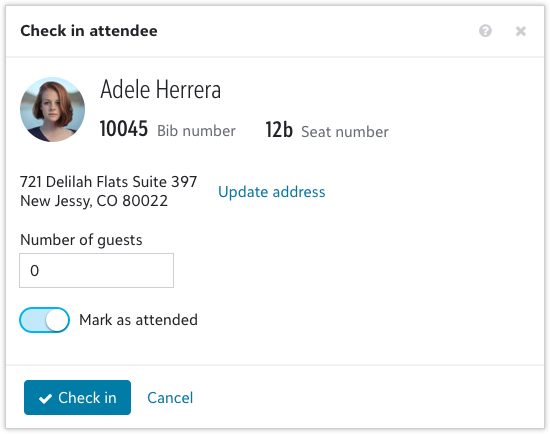Close the Check in attendee dialog
The image size is (550, 434).
521,31
